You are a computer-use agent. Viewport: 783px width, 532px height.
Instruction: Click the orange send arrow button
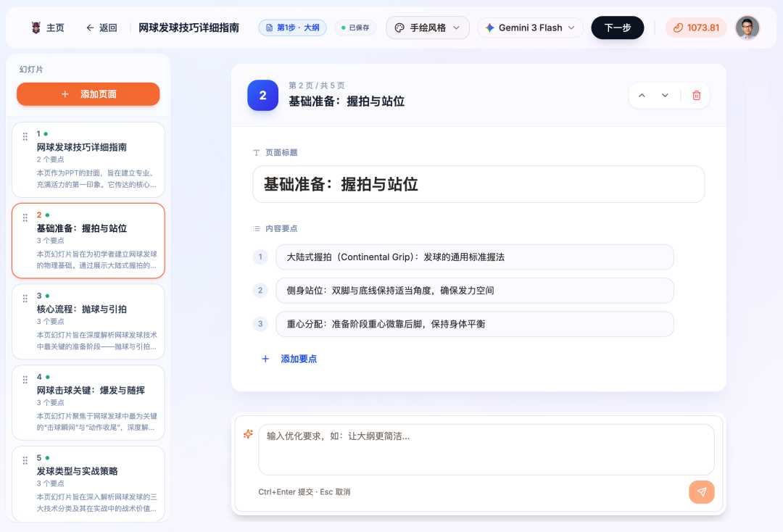click(x=701, y=492)
